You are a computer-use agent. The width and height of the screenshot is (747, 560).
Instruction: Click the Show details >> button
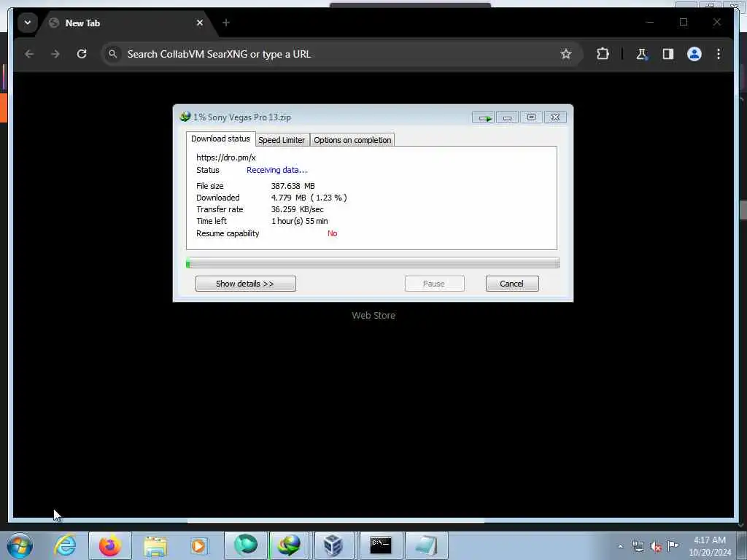(245, 284)
